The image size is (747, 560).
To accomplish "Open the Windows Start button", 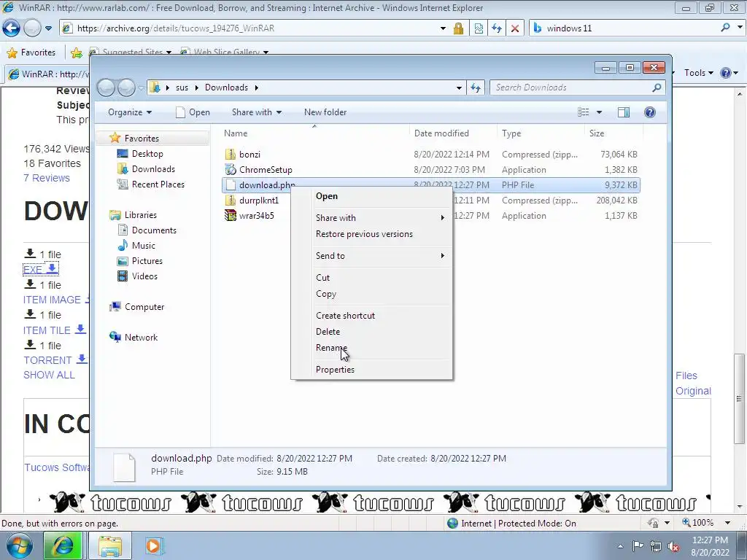I will (19, 545).
